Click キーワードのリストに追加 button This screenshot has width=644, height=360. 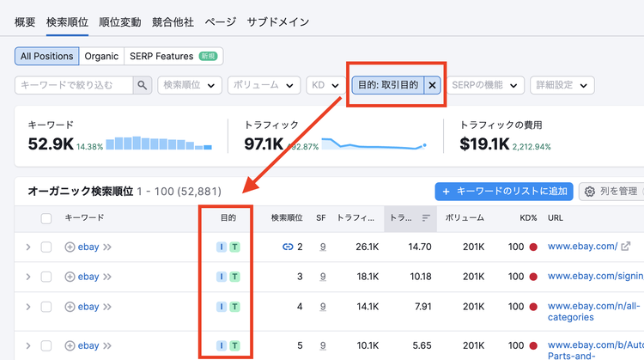tap(504, 192)
